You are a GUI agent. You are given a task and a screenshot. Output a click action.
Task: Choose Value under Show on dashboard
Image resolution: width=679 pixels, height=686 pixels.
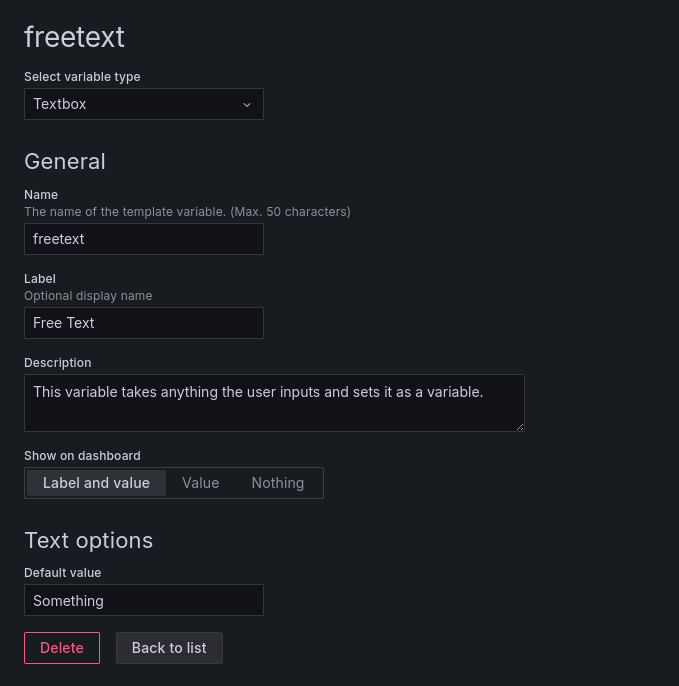pos(200,483)
